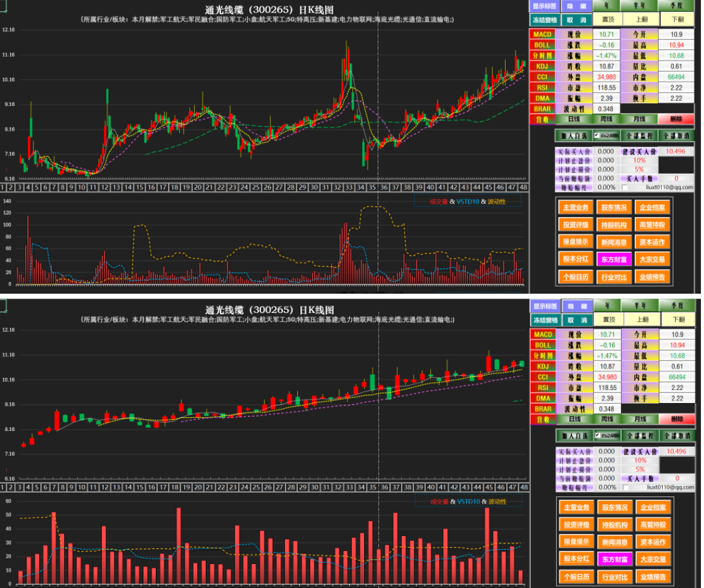This screenshot has height=588, width=704.
Task: Click the 置顶 button in the upper panel
Action: coord(608,19)
